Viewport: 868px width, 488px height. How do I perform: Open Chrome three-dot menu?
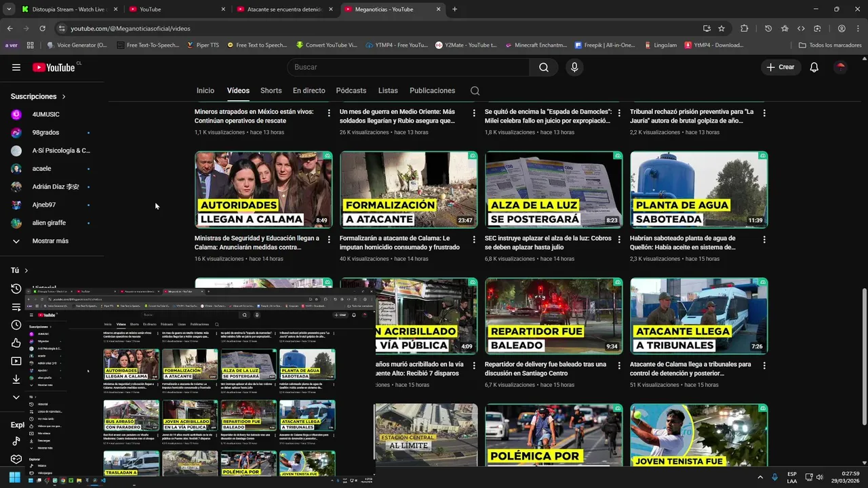(x=858, y=28)
